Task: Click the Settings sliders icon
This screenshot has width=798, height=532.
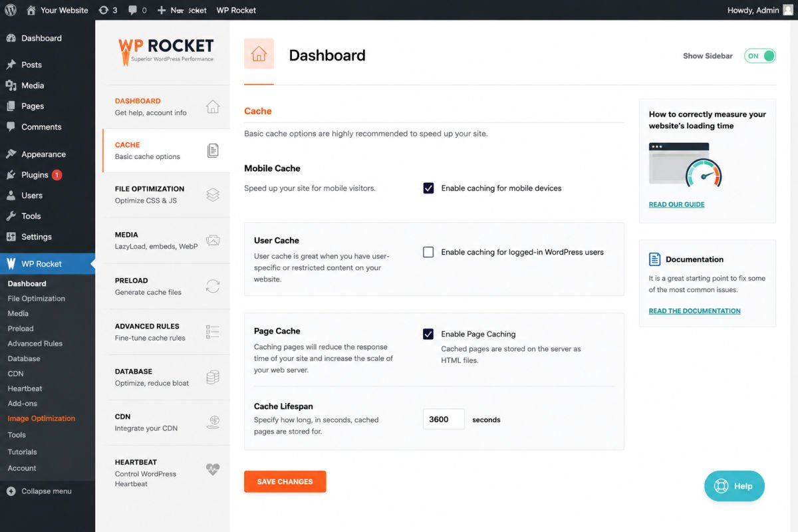Action: click(11, 237)
